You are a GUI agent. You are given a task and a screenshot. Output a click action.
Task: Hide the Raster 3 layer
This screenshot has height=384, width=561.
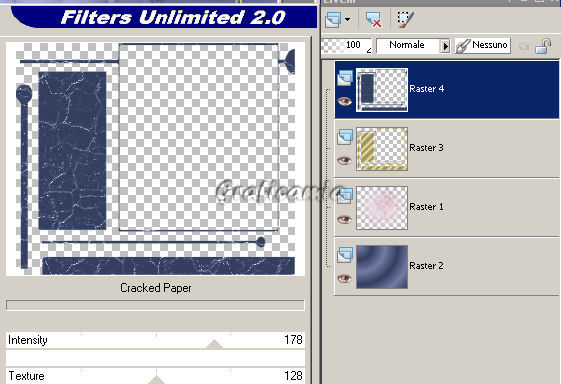coord(345,160)
